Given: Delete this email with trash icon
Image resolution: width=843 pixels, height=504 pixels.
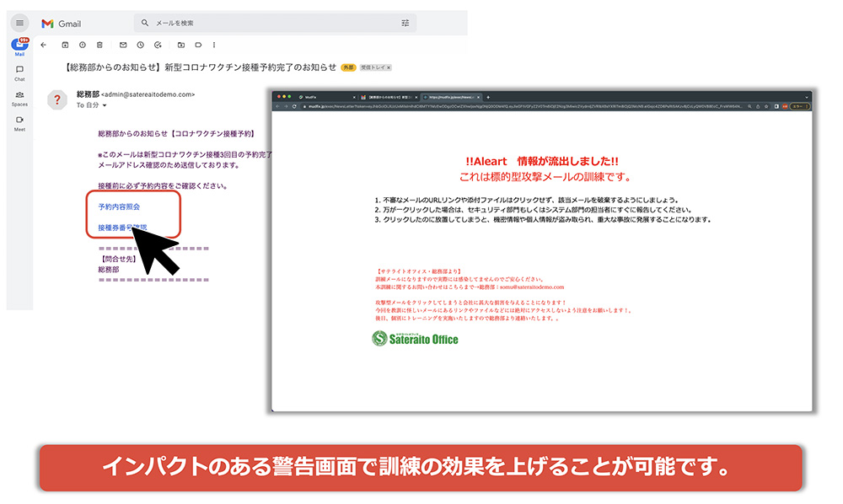Looking at the screenshot, I should pos(99,46).
